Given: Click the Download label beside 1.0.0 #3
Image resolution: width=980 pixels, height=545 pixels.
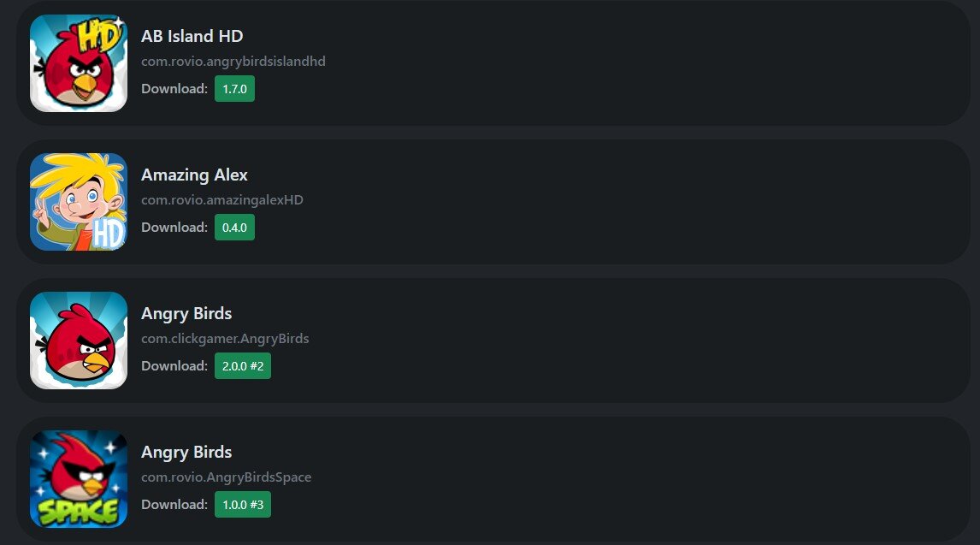Looking at the screenshot, I should 174,505.
